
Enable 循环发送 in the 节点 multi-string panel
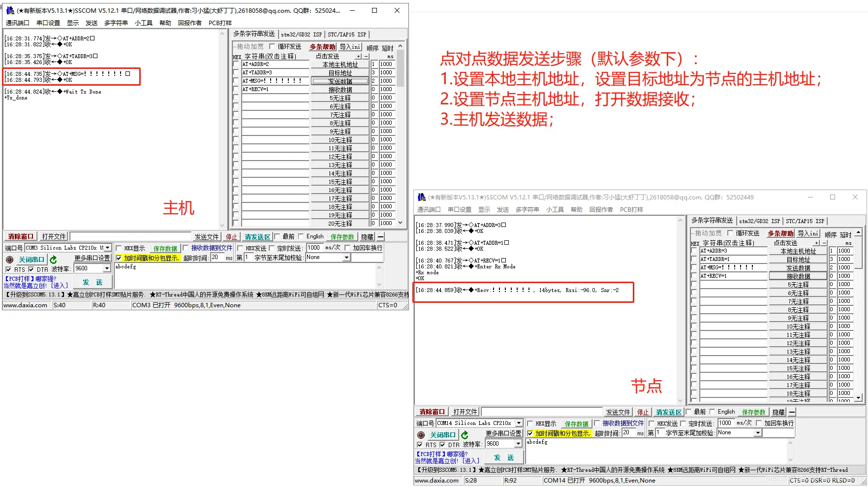click(731, 233)
